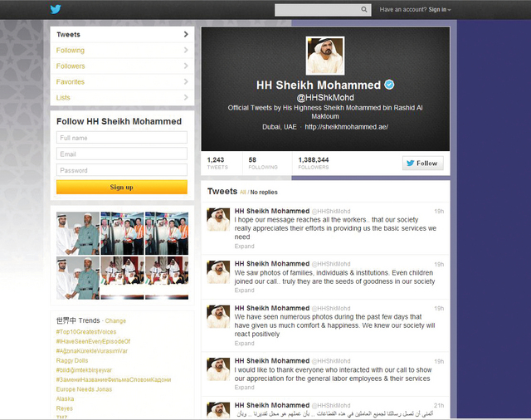The image size is (531, 420).
Task: Select the No replies filter
Action: [x=264, y=192]
